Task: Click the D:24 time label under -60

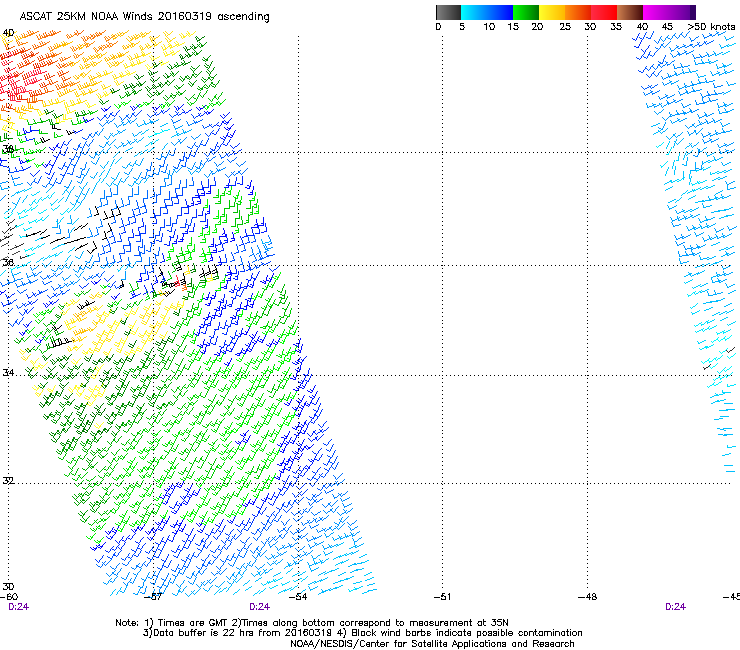Action: point(18,607)
